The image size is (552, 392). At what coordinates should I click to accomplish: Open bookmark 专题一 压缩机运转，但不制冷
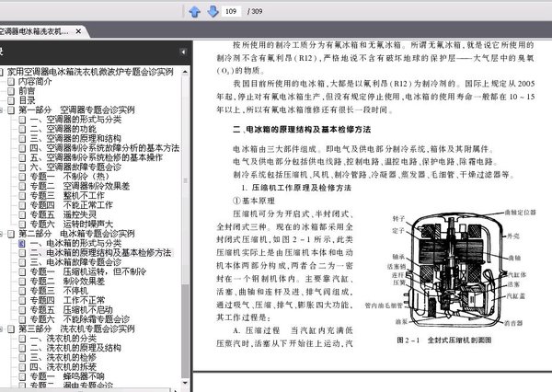point(88,271)
